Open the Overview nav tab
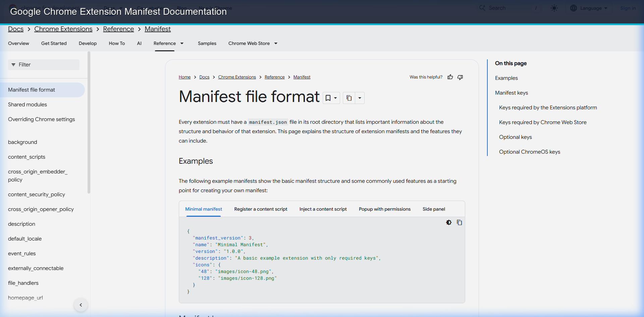The image size is (644, 317). pyautogui.click(x=18, y=43)
